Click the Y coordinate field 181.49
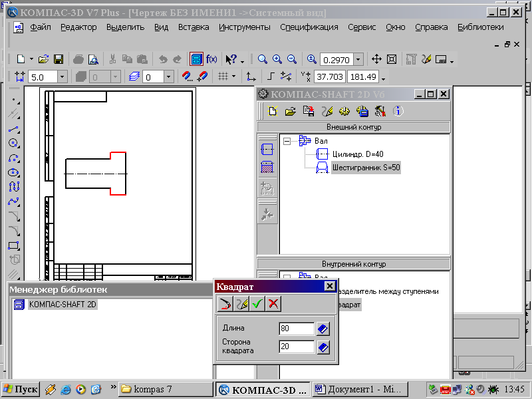This screenshot has width=532, height=399. [x=363, y=76]
